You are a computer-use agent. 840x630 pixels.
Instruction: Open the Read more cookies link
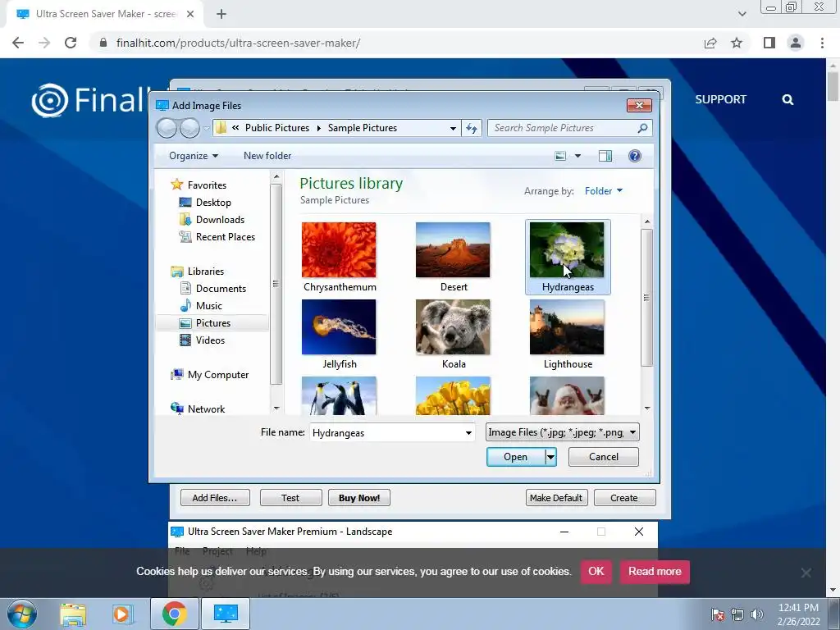655,572
